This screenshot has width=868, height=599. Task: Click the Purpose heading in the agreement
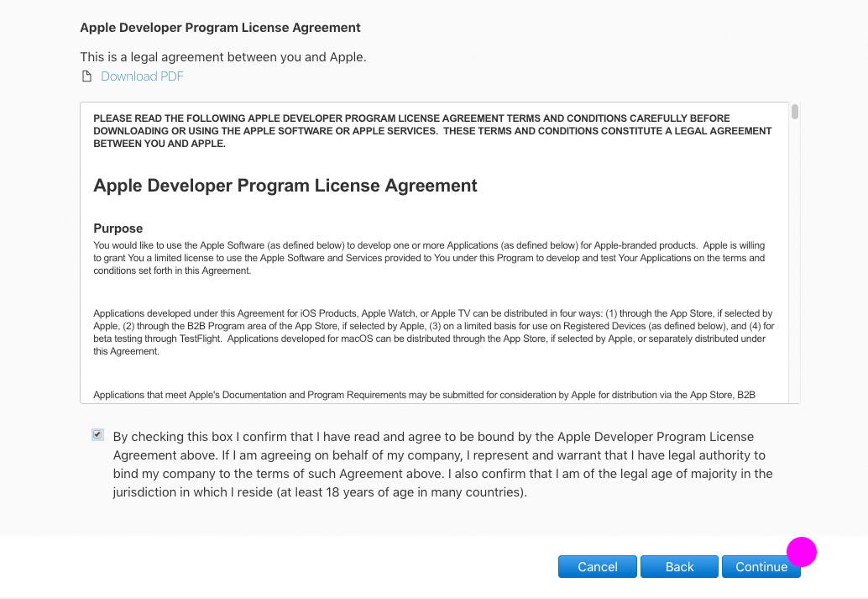point(118,229)
